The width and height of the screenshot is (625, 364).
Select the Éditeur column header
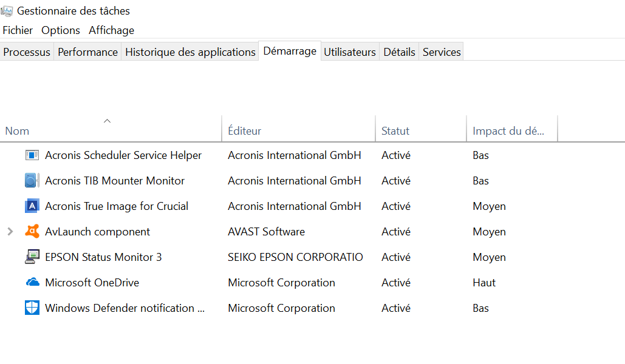245,131
